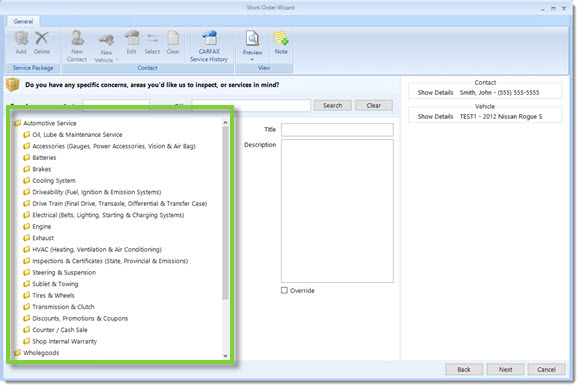Click the concerns question box icon
This screenshot has height=388, width=580.
coord(13,85)
